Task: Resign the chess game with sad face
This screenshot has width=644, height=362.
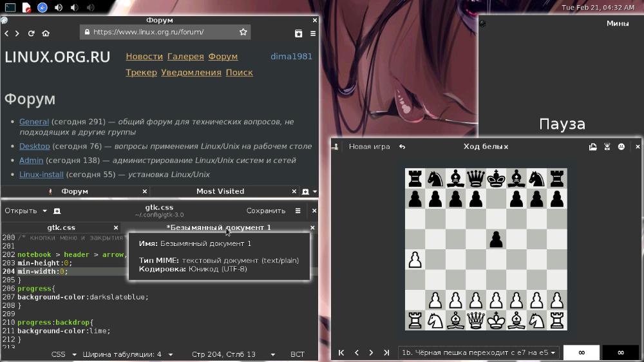Action: [621, 147]
